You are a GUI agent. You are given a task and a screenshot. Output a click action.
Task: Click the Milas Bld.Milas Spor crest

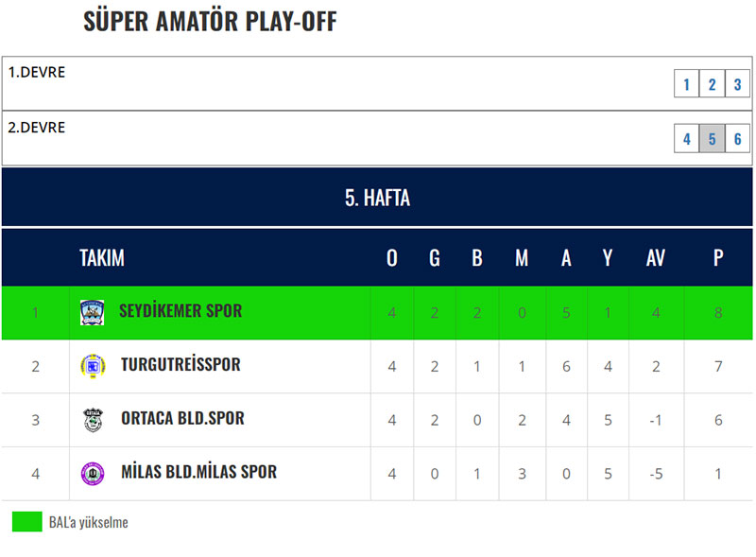click(x=90, y=473)
